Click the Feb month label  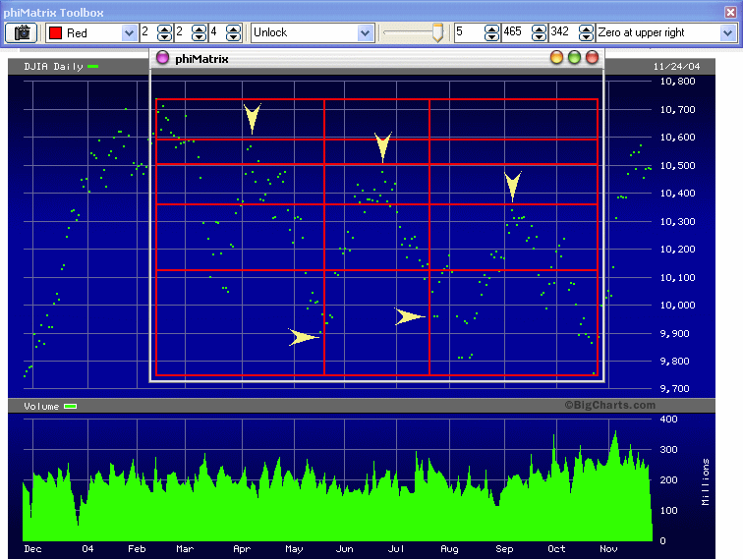(x=137, y=548)
